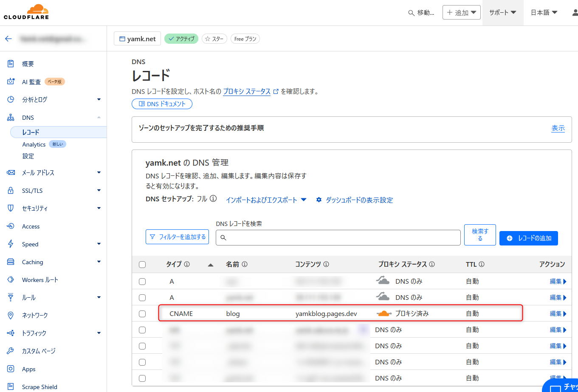Check the box for the row below CNAME blog
Screen dimensions: 578x392
(x=142, y=330)
